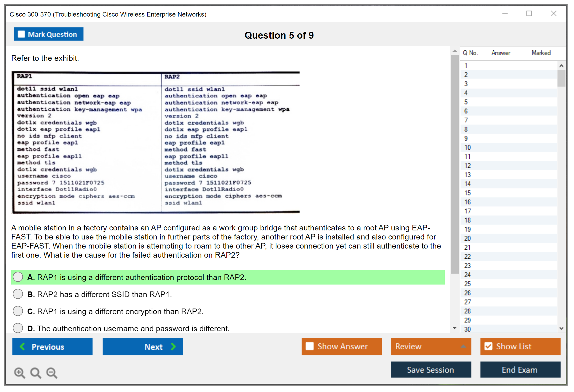Image resolution: width=574 pixels, height=392 pixels.
Task: Click the green left arrow on Previous
Action: tap(22, 346)
